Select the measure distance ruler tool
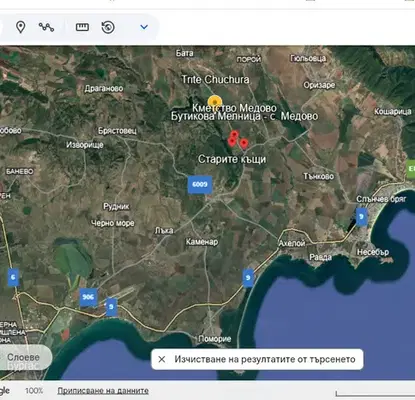Viewport: 415px width, 400px height. click(82, 27)
